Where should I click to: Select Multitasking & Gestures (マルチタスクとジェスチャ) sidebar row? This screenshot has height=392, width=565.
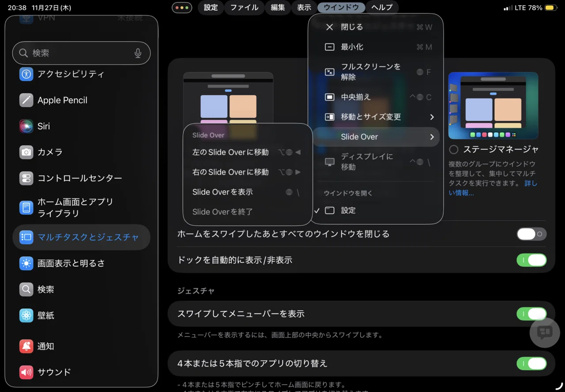tap(81, 237)
